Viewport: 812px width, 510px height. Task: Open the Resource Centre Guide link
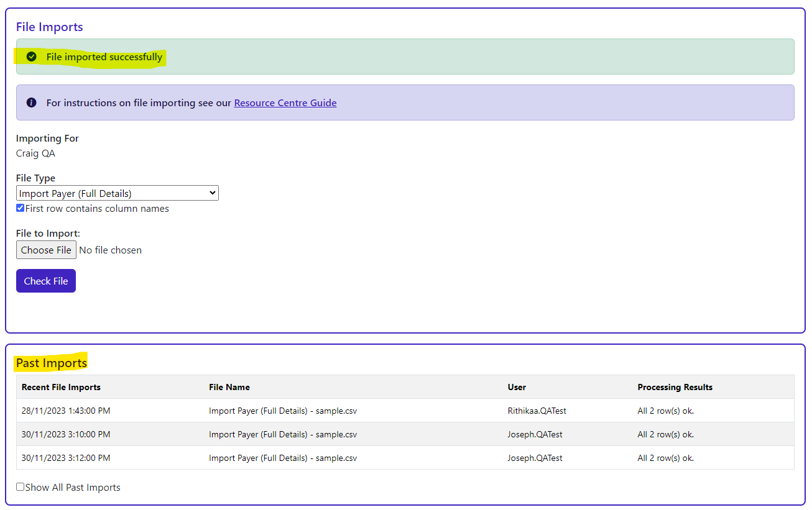[285, 103]
